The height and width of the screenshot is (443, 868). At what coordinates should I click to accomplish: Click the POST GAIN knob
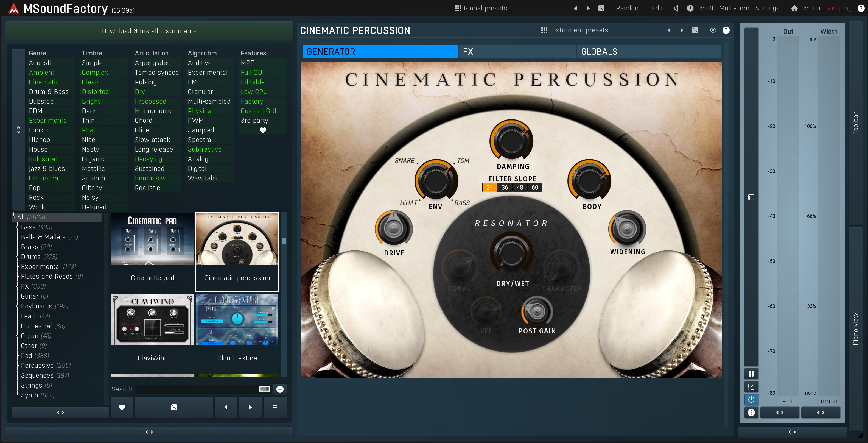tap(537, 311)
